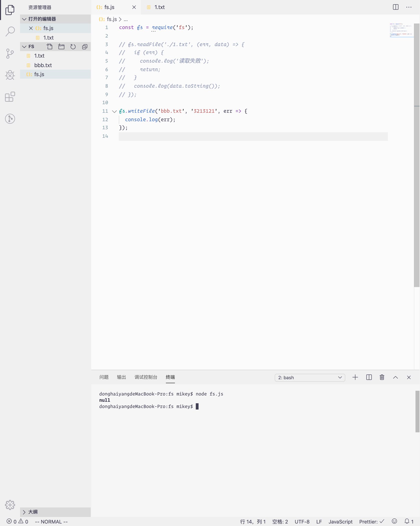Click the terminal vertical scrollbar

tap(417, 411)
